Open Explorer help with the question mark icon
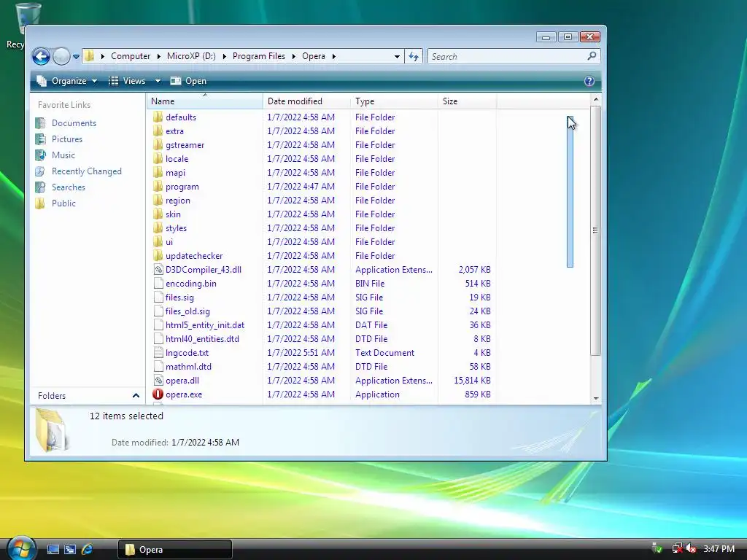 point(589,81)
